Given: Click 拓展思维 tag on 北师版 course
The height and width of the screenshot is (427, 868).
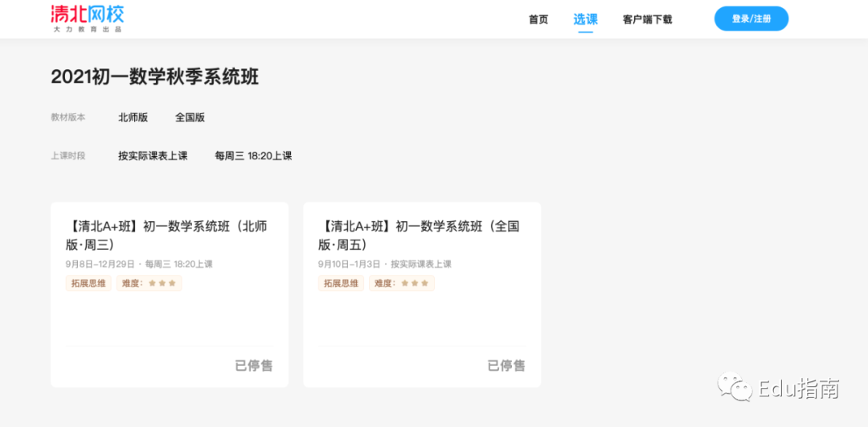Looking at the screenshot, I should pos(88,283).
